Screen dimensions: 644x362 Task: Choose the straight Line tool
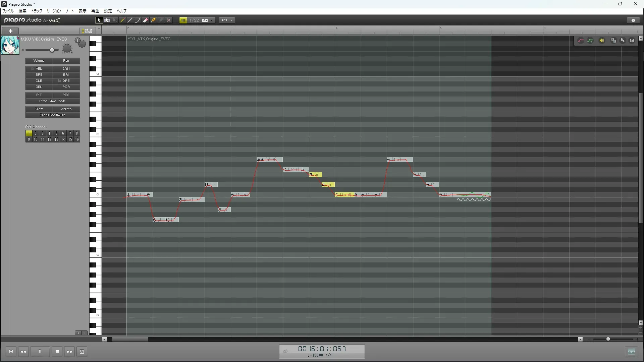point(130,20)
